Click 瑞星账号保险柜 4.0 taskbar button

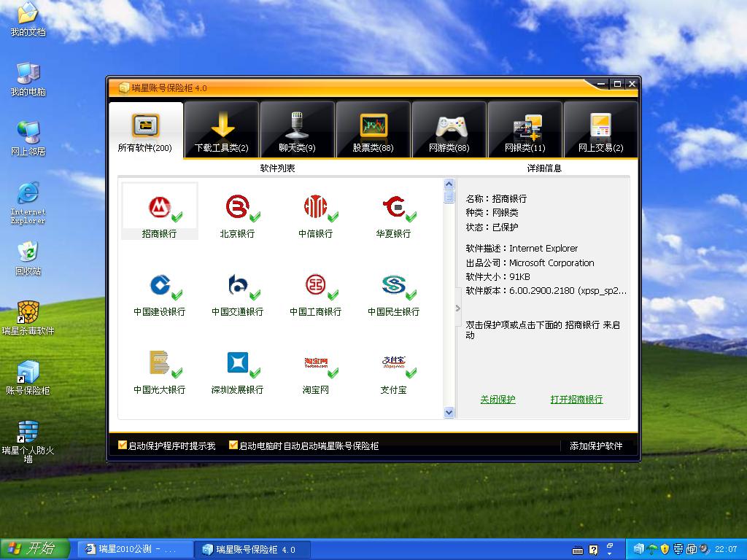pos(252,549)
